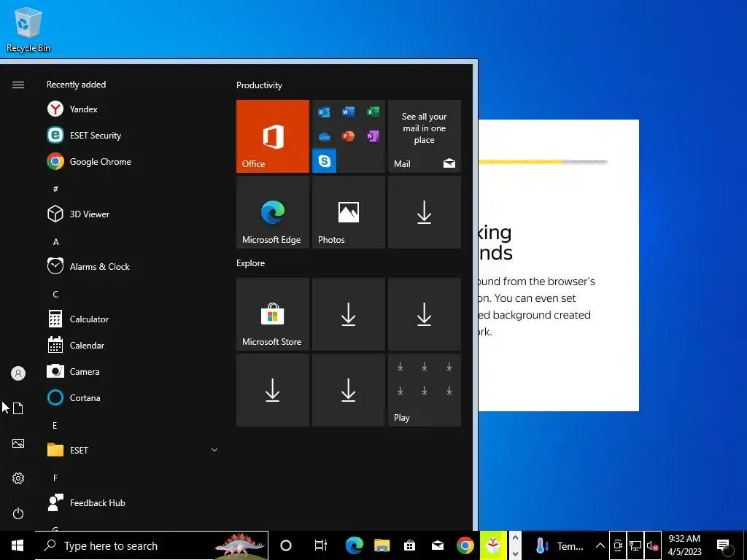Open the Microsoft Edge tile
Image resolution: width=747 pixels, height=560 pixels.
[273, 212]
